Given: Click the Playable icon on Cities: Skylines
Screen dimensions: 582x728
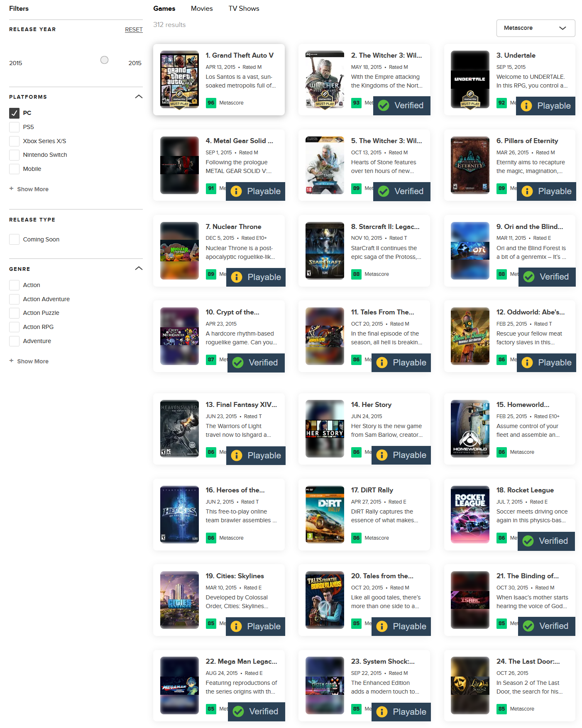Looking at the screenshot, I should (x=236, y=626).
